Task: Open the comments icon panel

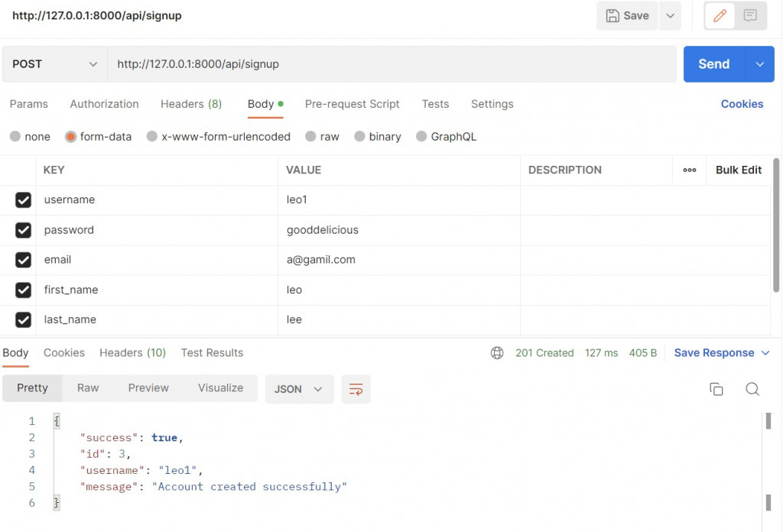Action: tap(750, 16)
